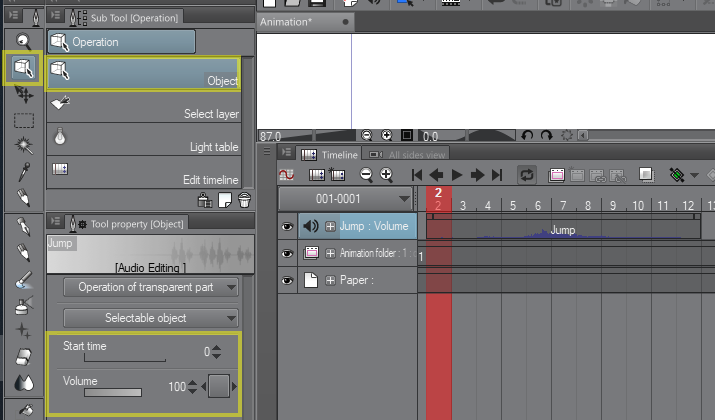
Task: Click the Operation sub tool group button
Action: (121, 42)
